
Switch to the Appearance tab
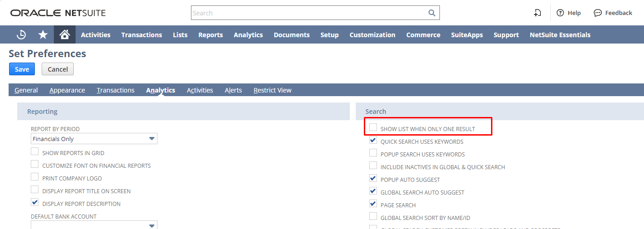[x=67, y=90]
